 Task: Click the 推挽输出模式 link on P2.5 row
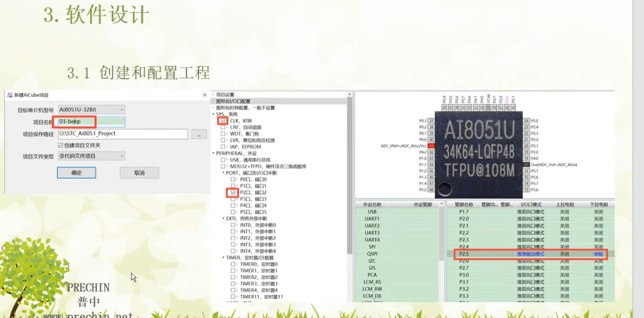click(x=531, y=254)
